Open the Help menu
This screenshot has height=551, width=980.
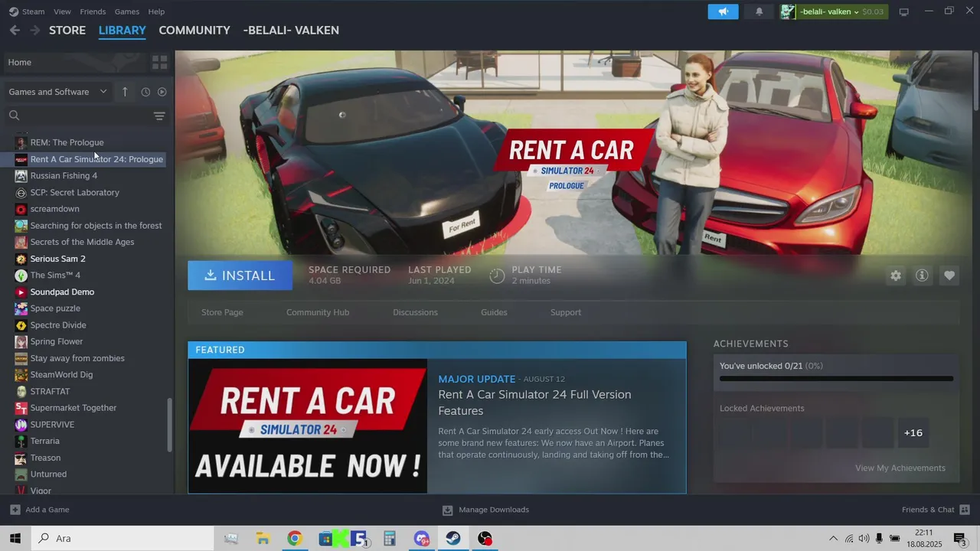(156, 11)
